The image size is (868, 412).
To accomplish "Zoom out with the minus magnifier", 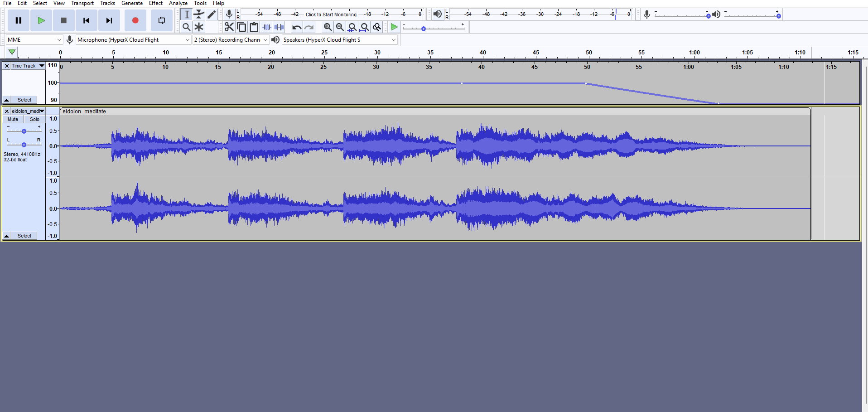I will pyautogui.click(x=340, y=27).
